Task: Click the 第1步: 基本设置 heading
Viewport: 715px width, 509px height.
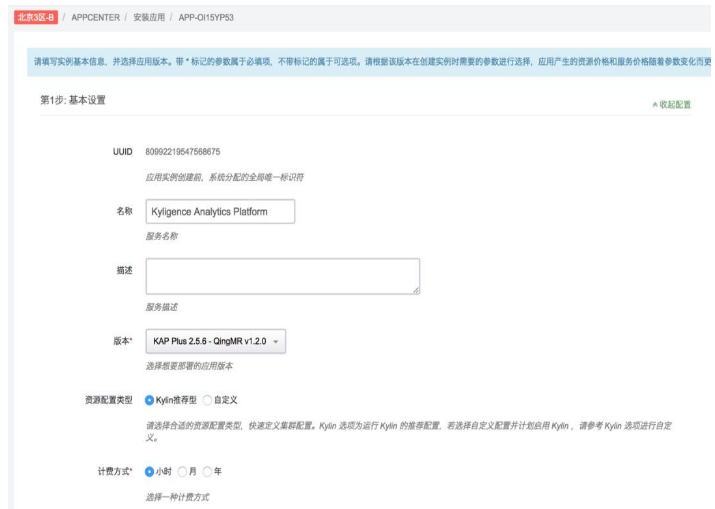Action: tap(73, 100)
